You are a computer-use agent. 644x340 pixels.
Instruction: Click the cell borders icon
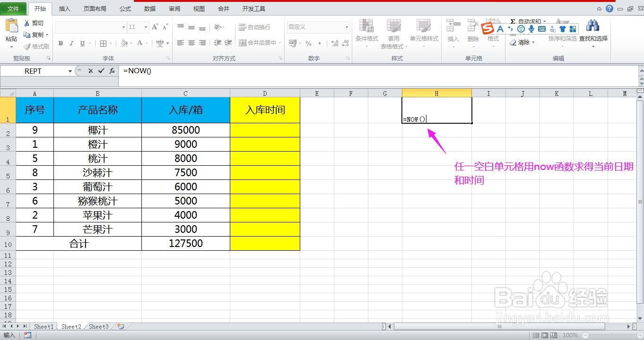pyautogui.click(x=103, y=43)
